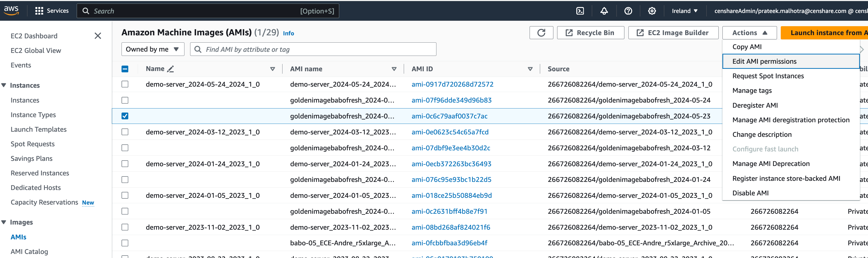Open the settings gear icon
This screenshot has width=868, height=258.
[x=652, y=11]
